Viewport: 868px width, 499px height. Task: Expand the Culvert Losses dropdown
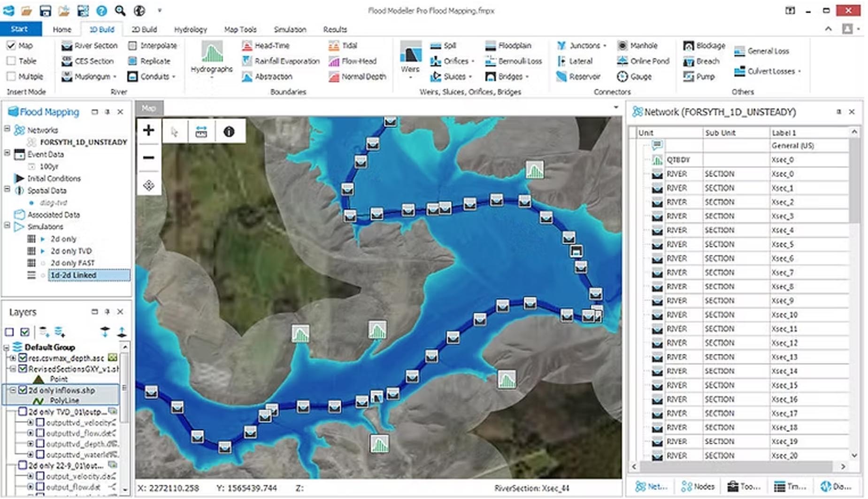pyautogui.click(x=799, y=71)
